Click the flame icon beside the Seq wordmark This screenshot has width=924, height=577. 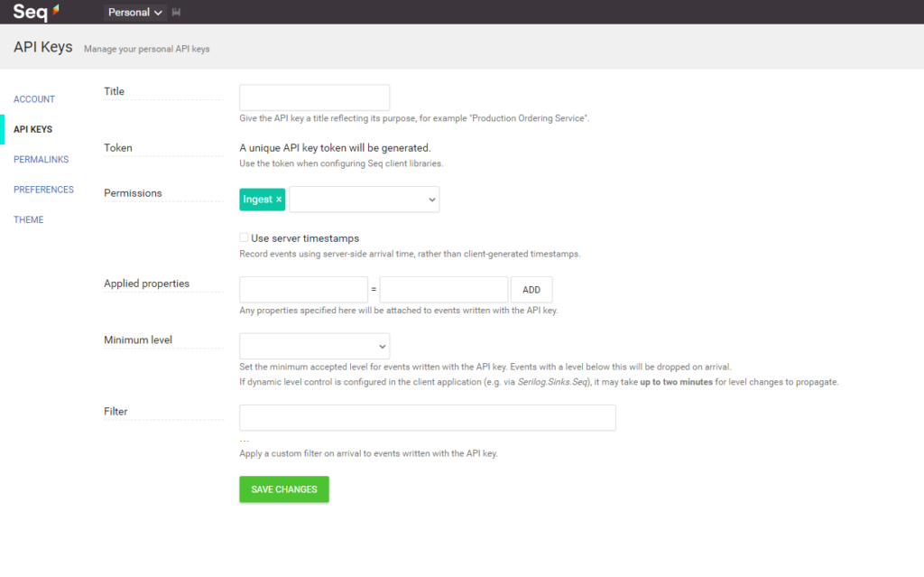click(54, 9)
